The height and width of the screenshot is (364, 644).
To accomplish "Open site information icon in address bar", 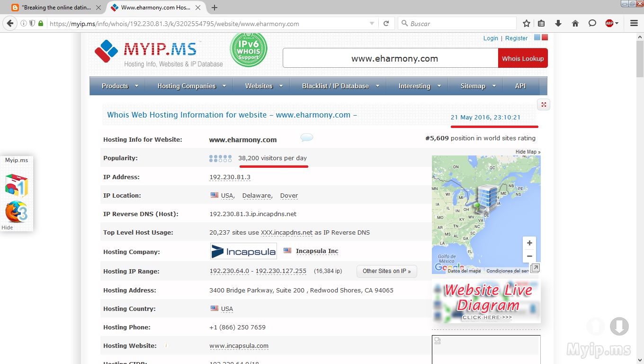I will tap(24, 23).
